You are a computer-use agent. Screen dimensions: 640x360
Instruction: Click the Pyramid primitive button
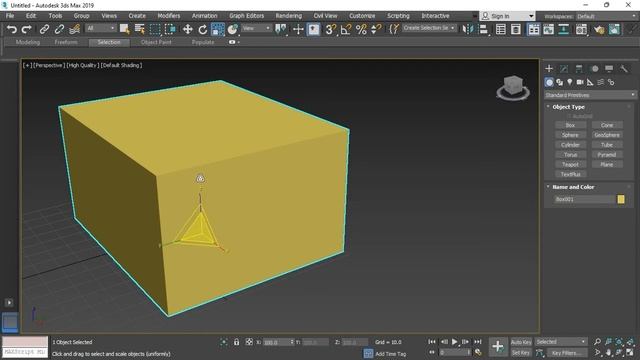607,155
